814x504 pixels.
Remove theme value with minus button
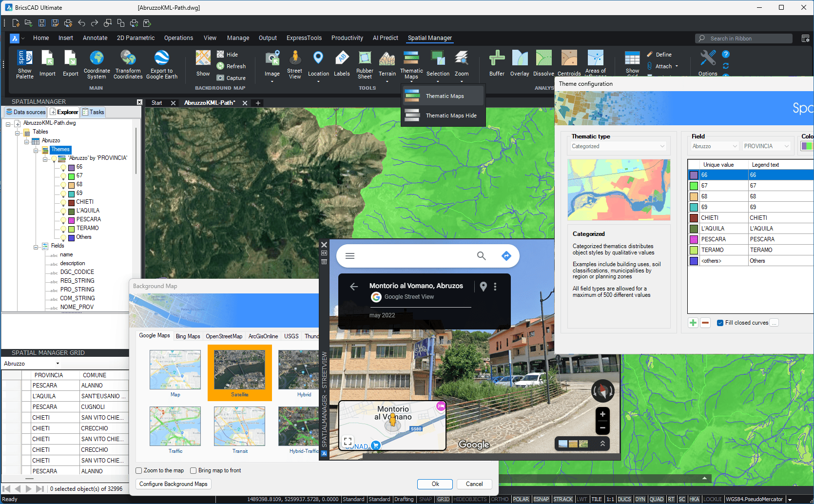(705, 323)
